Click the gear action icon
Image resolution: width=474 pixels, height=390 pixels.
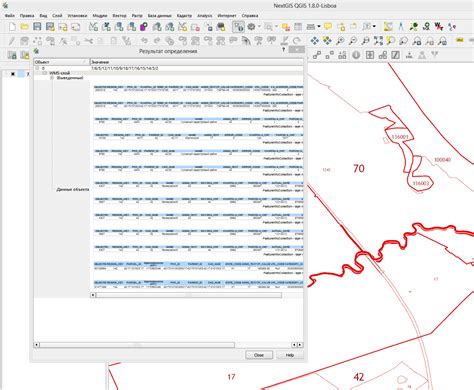coord(251,27)
